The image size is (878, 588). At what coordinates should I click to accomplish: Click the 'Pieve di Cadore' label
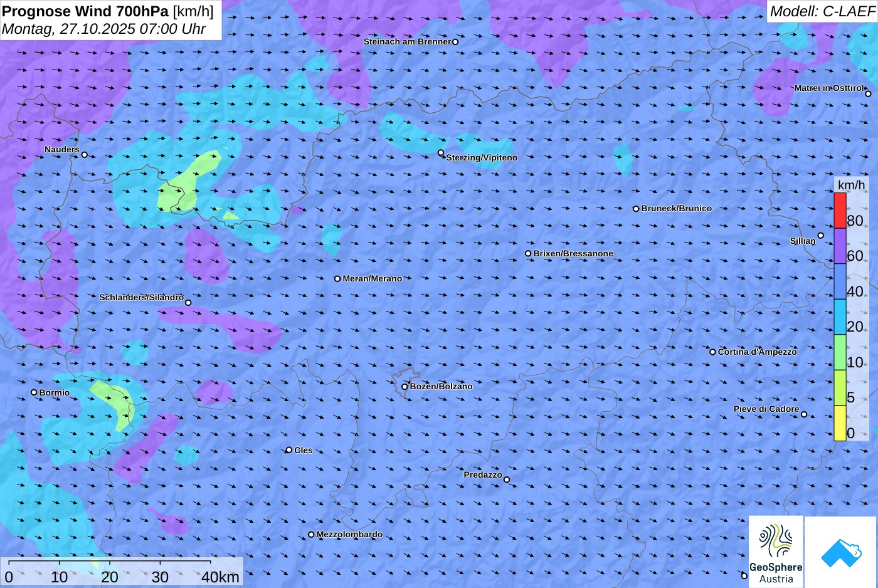[x=766, y=409]
